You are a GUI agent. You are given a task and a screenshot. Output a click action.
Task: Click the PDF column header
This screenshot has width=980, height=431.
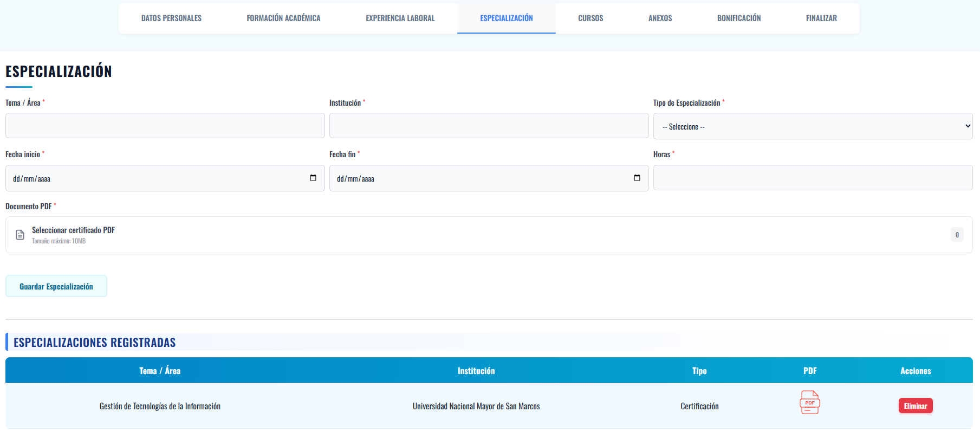pyautogui.click(x=810, y=371)
